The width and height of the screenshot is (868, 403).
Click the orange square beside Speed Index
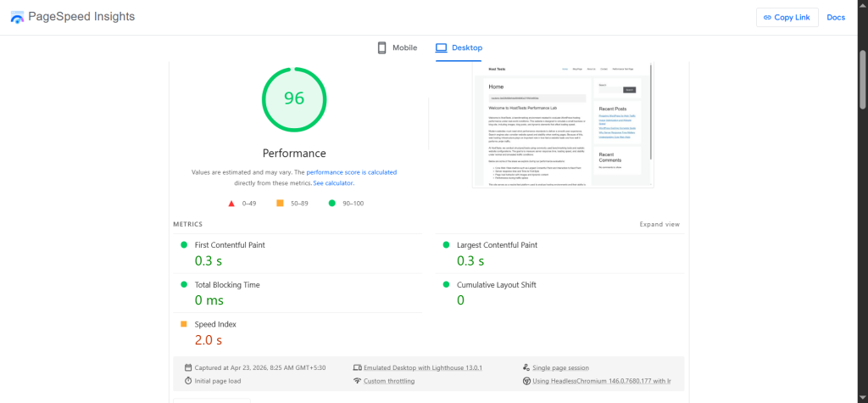pos(183,324)
